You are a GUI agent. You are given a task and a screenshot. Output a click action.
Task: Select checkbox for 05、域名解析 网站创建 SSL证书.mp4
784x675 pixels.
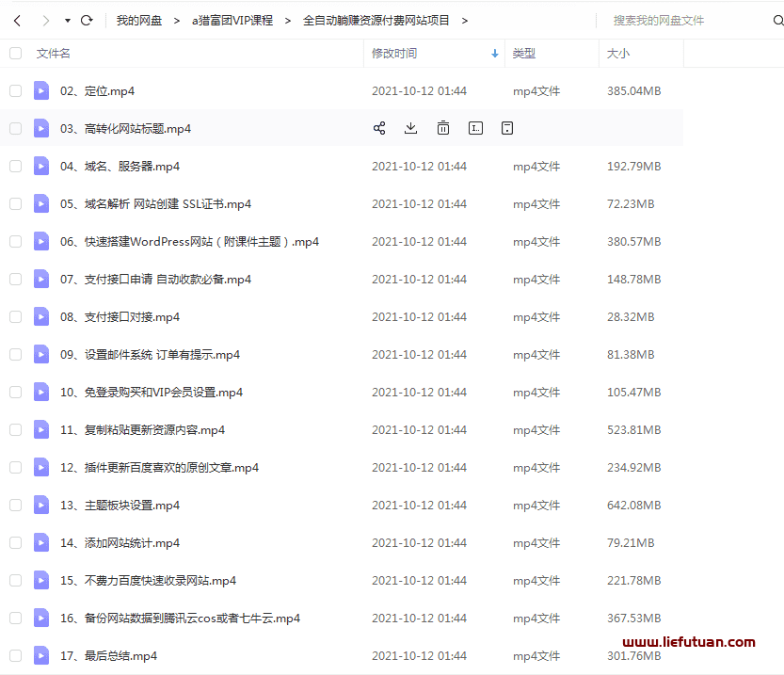click(15, 203)
